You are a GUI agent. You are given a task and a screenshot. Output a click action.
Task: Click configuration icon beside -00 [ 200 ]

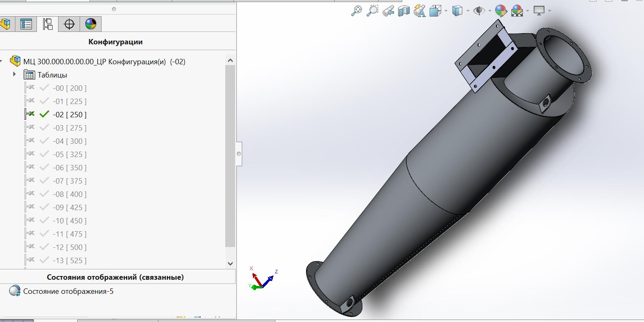[x=29, y=88]
